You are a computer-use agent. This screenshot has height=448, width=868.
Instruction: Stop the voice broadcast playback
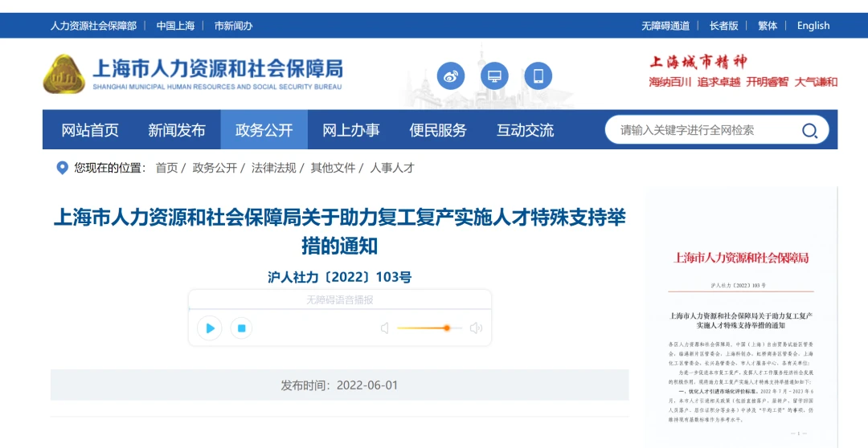(241, 328)
